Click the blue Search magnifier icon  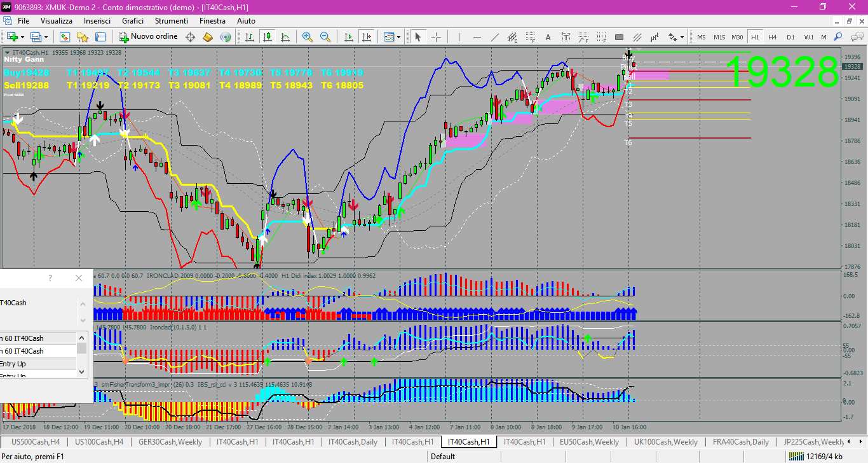point(838,37)
